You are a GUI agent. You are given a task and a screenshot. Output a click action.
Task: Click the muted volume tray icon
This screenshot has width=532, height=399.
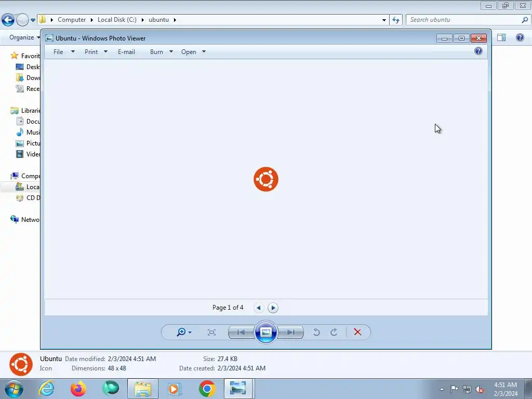click(480, 389)
